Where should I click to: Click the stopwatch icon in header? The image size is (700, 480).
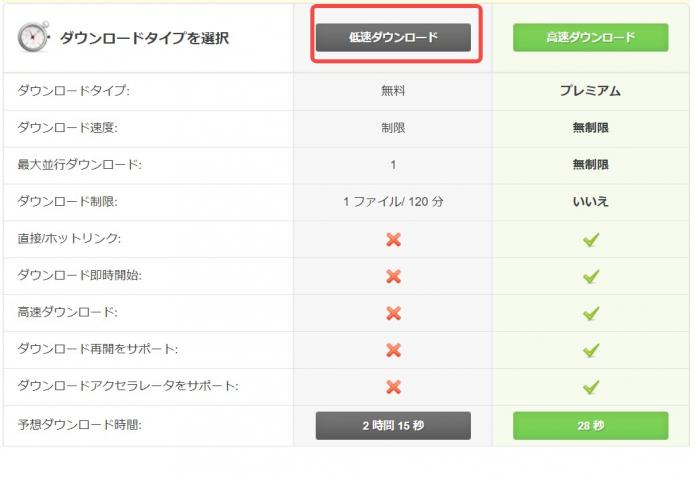tap(33, 37)
